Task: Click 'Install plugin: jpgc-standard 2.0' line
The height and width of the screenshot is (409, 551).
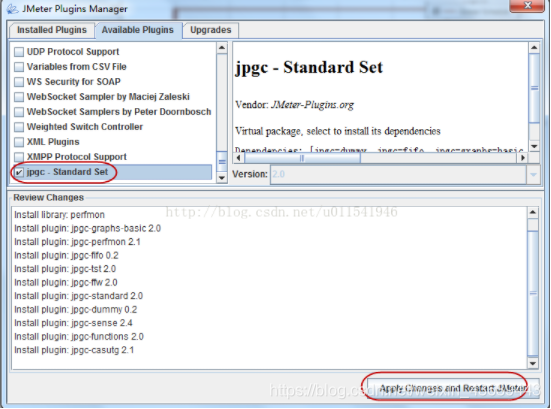Action: click(x=78, y=296)
